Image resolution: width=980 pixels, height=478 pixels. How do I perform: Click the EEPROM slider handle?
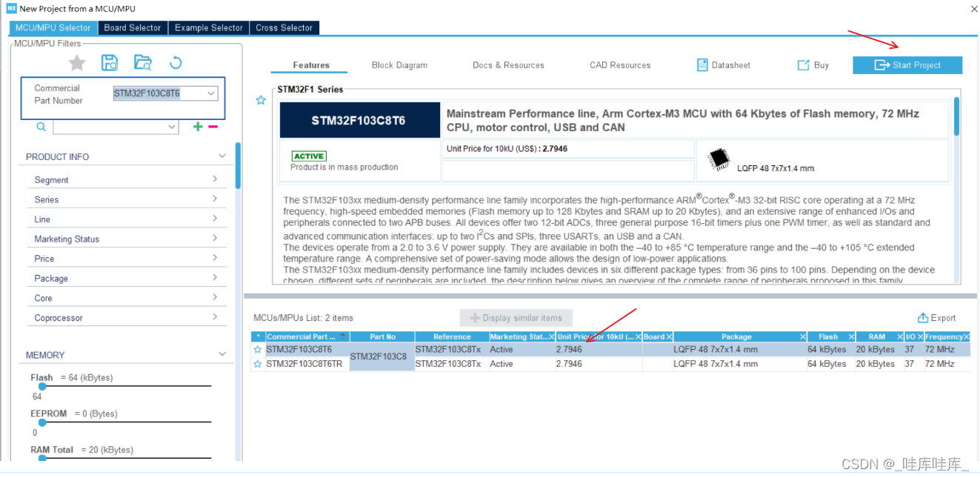coord(42,422)
